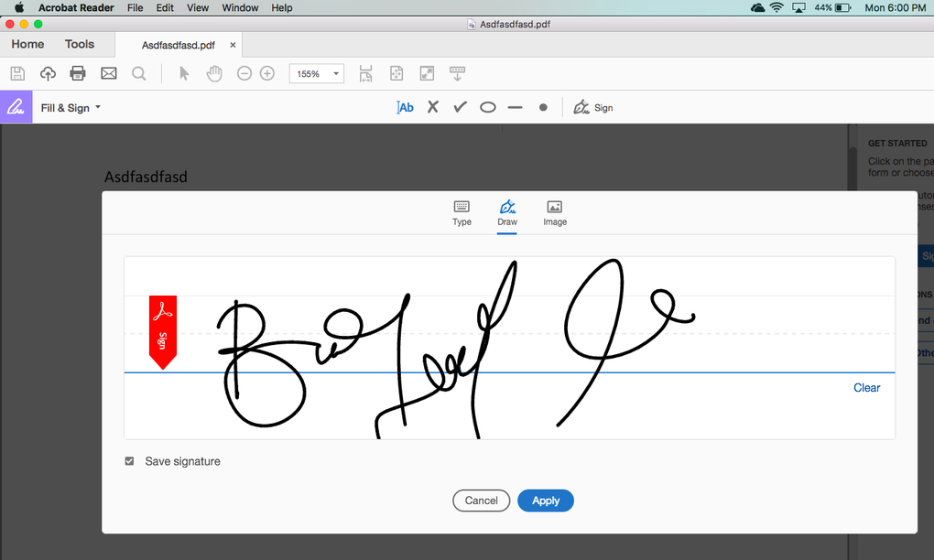Select the circle oval tool
The width and height of the screenshot is (934, 560).
click(x=488, y=107)
